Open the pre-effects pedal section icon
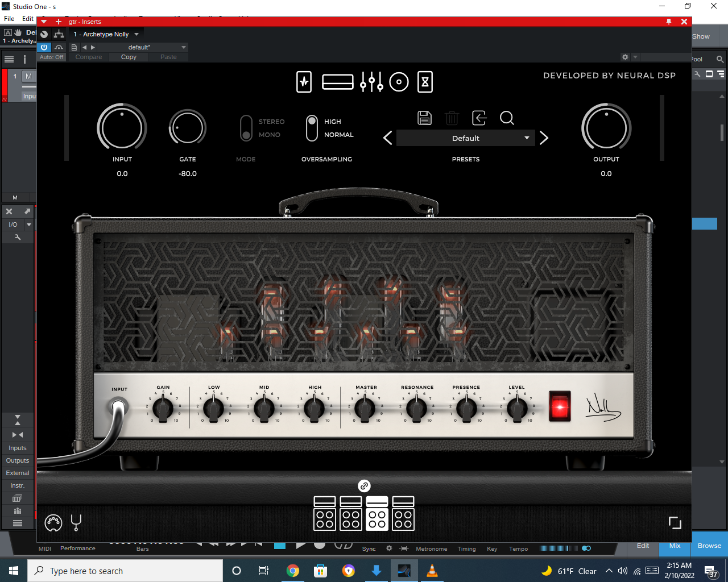 [x=304, y=82]
